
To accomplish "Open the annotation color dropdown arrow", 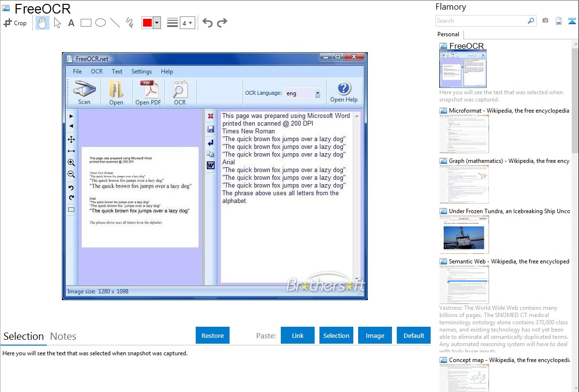I will [157, 23].
